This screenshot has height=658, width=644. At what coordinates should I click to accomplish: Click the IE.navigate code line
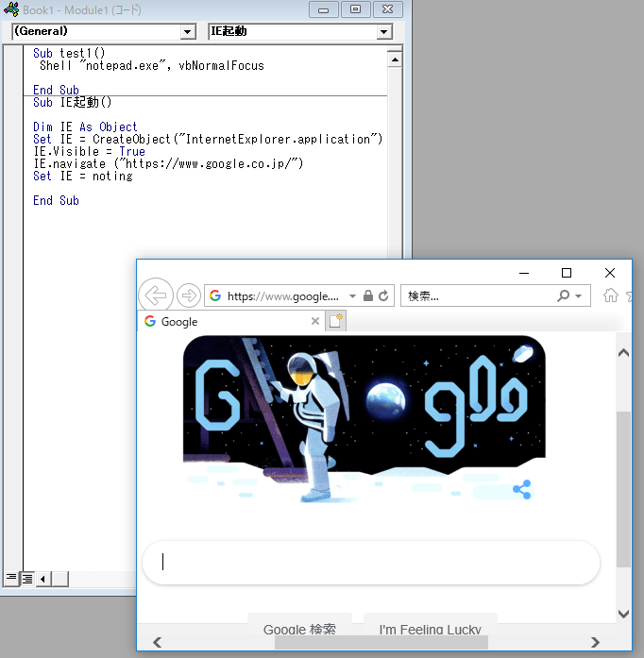(x=168, y=163)
